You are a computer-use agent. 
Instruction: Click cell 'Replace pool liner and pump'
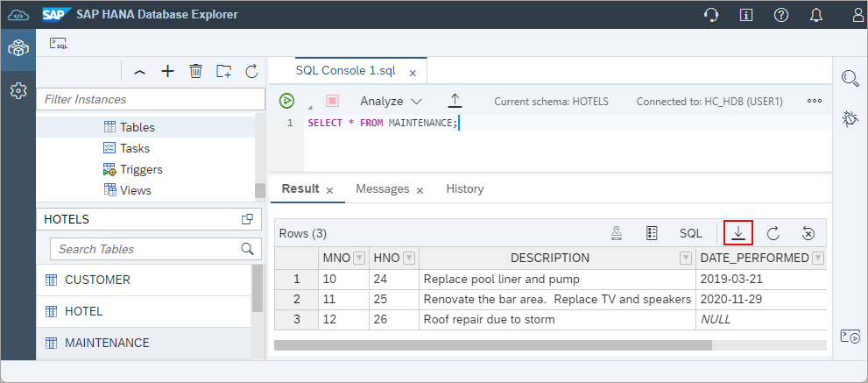pyautogui.click(x=557, y=280)
